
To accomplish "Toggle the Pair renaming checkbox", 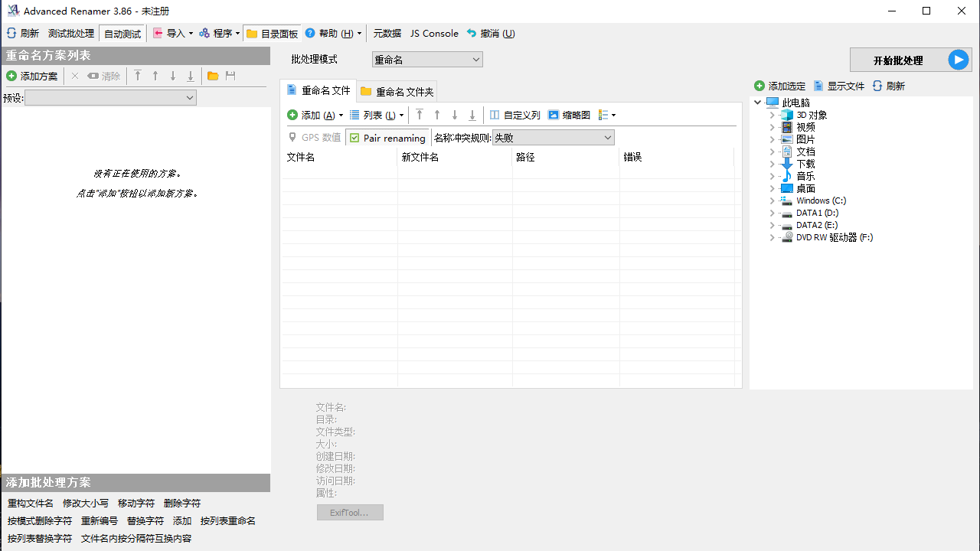I will (354, 138).
